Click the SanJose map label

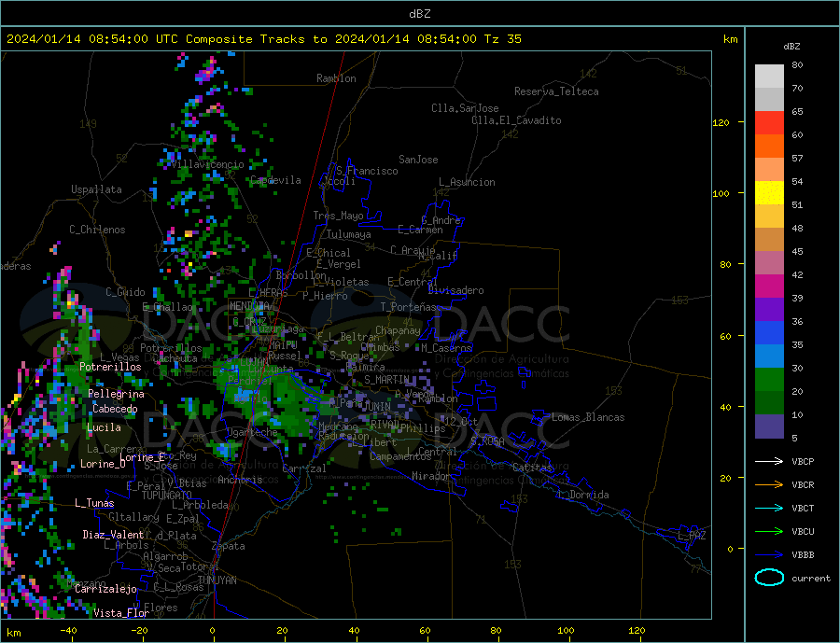click(418, 160)
